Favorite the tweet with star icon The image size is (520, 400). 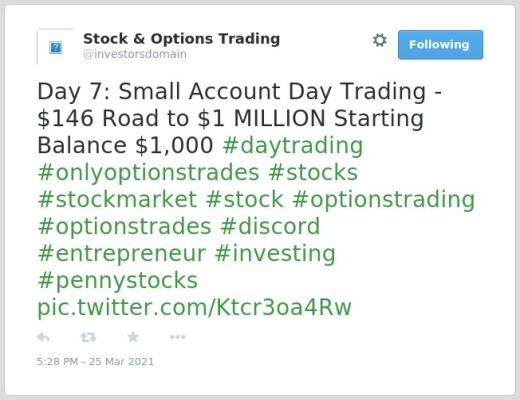pos(133,337)
